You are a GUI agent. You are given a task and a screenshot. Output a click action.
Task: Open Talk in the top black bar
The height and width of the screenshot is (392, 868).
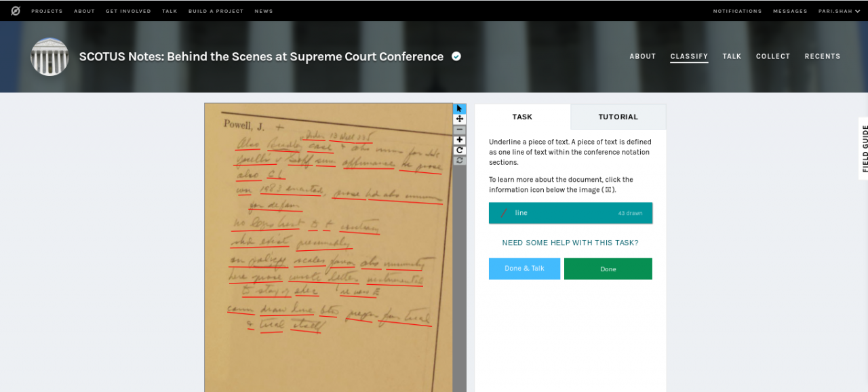click(170, 11)
